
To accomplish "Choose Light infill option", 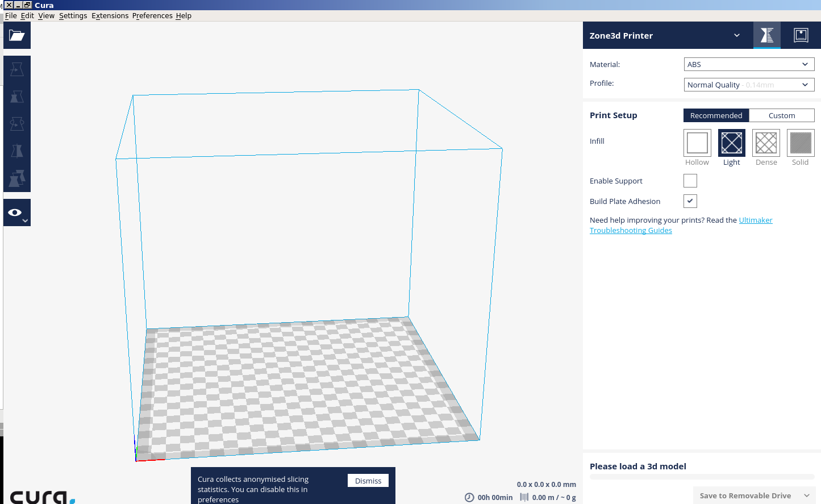I will (732, 143).
